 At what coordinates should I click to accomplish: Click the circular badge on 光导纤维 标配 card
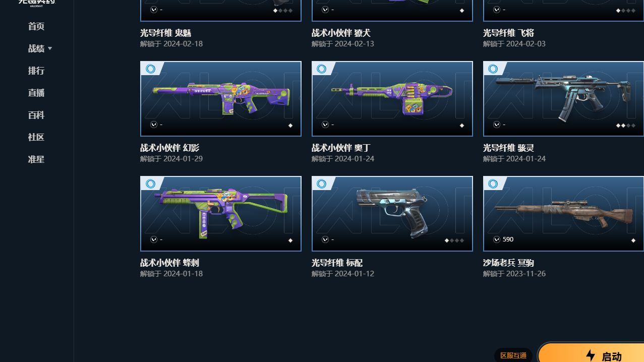(x=322, y=184)
